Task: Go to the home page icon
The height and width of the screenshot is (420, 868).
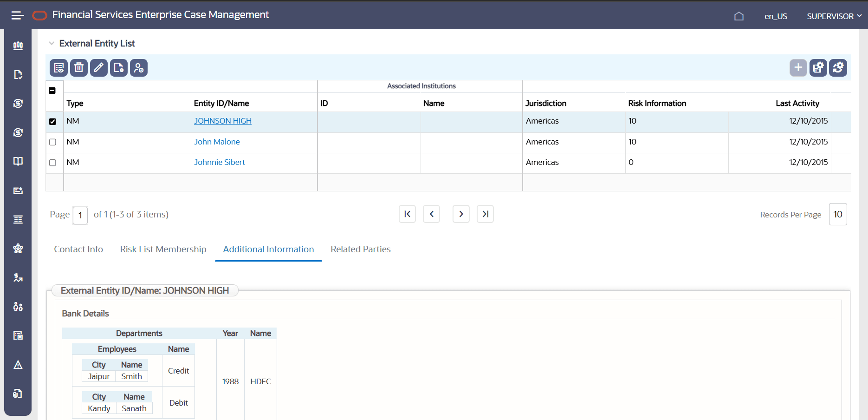Action: click(739, 16)
